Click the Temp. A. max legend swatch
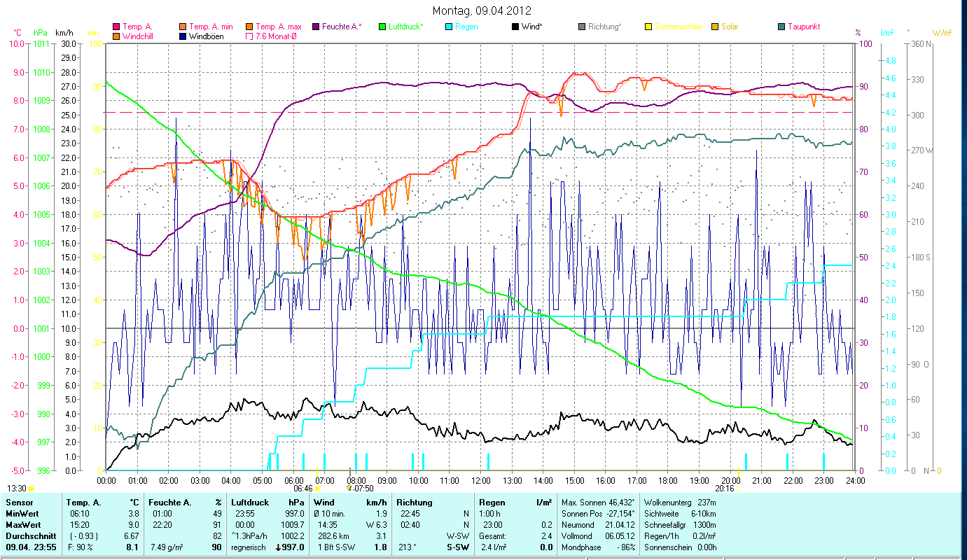 [x=249, y=27]
